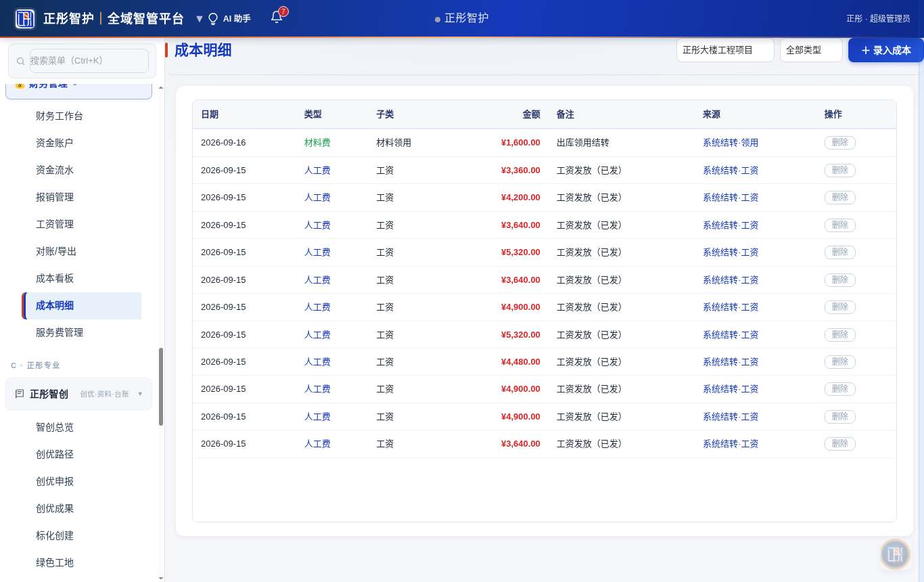
Task: Click the status dot beside center 正形智护
Action: 438,20
